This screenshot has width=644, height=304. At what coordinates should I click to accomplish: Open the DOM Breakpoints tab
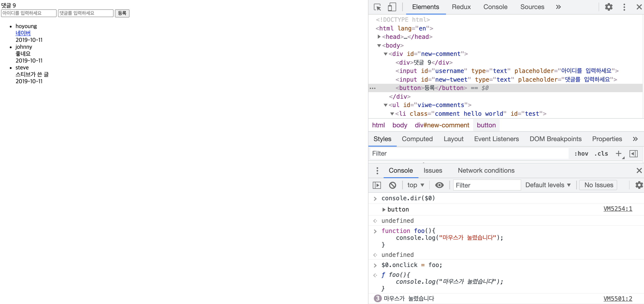[555, 139]
